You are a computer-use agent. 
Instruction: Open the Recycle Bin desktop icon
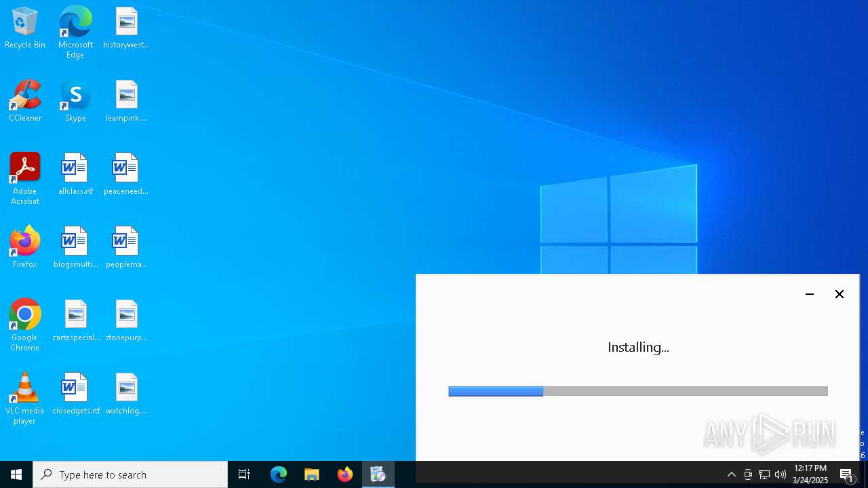(25, 28)
